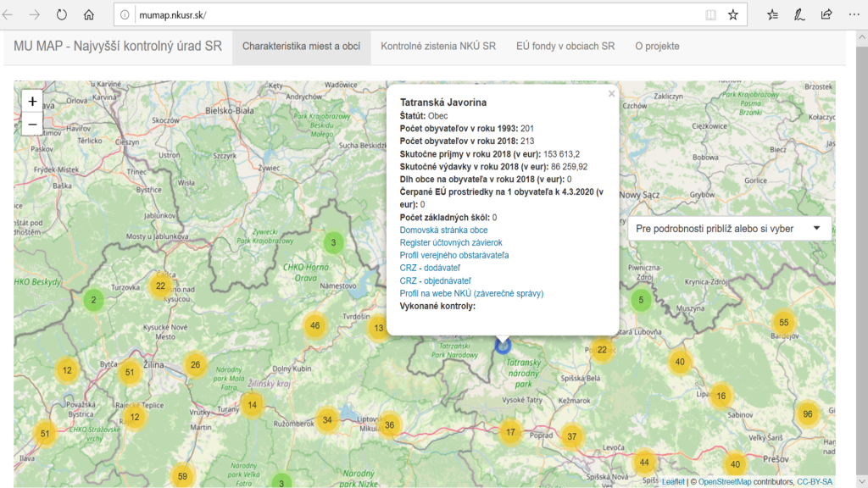Open the Charakteristika miest a obcí tab

coord(301,47)
